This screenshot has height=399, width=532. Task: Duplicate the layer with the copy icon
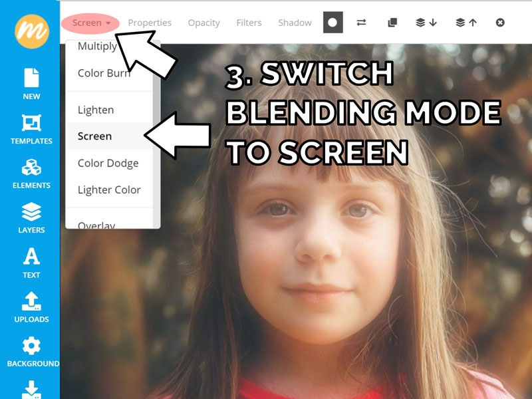(x=392, y=23)
